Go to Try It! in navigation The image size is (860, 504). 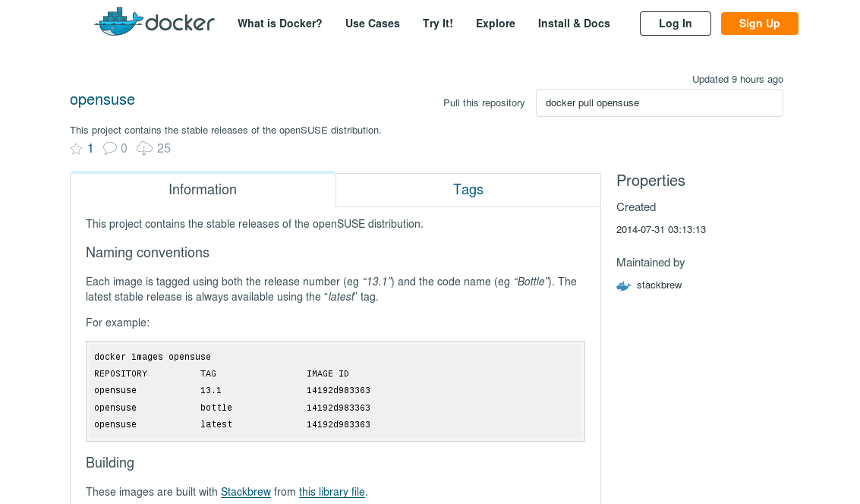[437, 24]
